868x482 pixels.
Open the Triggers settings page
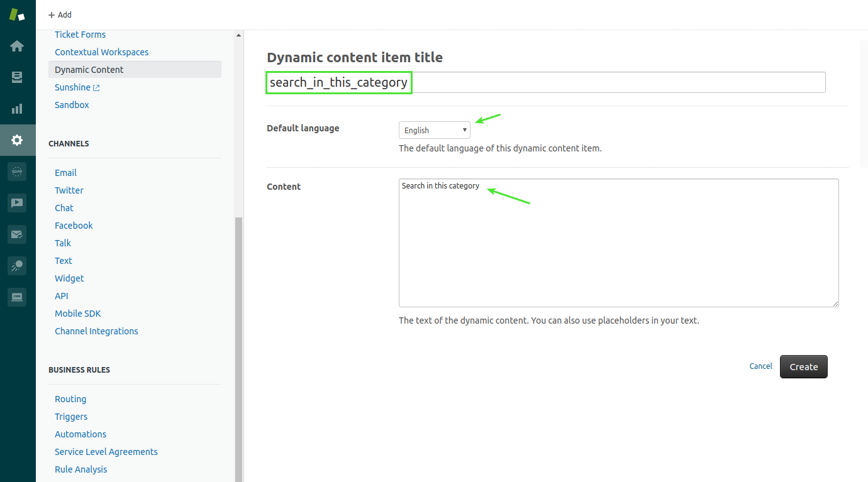coord(71,417)
